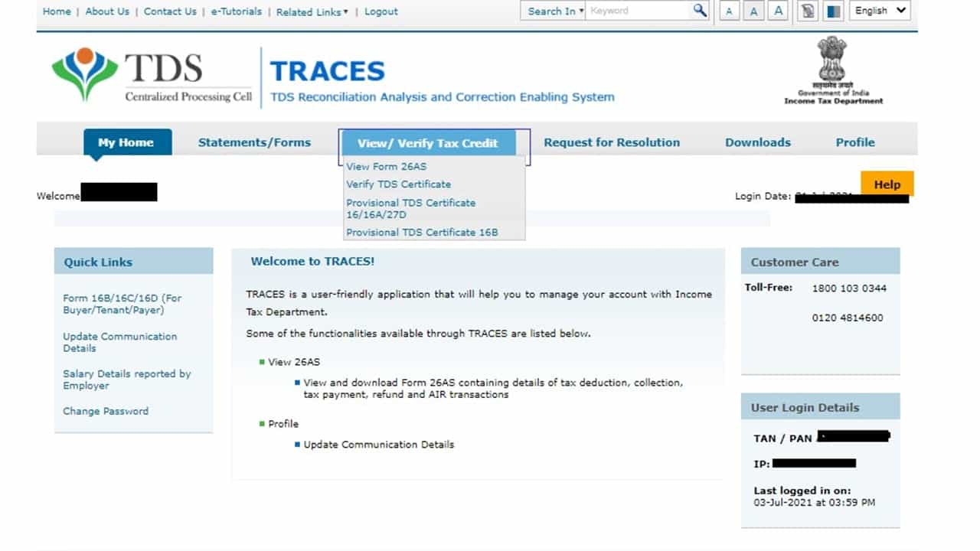This screenshot has width=980, height=551.
Task: Select the medium font size A button
Action: pos(753,11)
